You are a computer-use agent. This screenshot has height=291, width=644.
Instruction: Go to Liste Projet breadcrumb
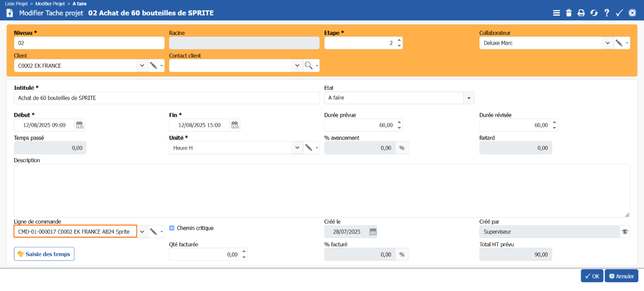(x=16, y=3)
